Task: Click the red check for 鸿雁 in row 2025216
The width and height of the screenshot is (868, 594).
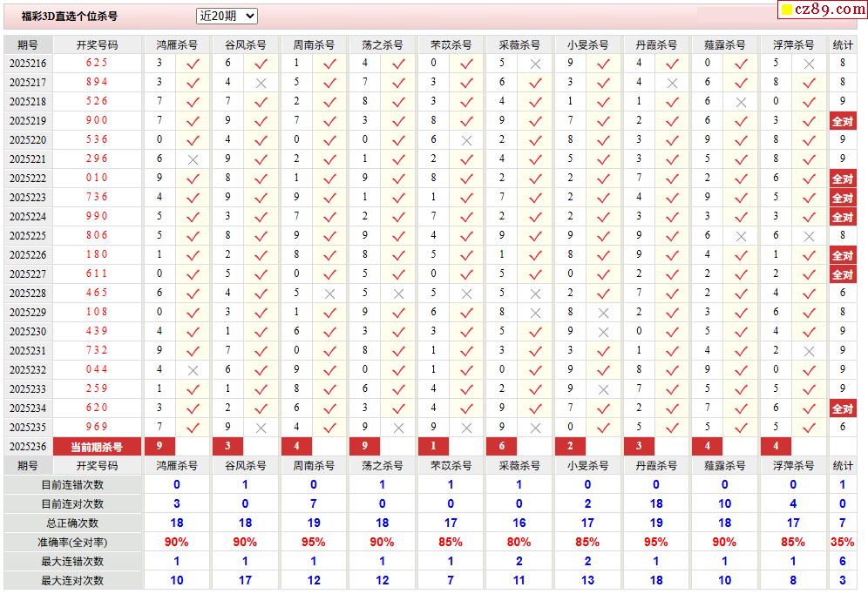Action: pos(193,64)
